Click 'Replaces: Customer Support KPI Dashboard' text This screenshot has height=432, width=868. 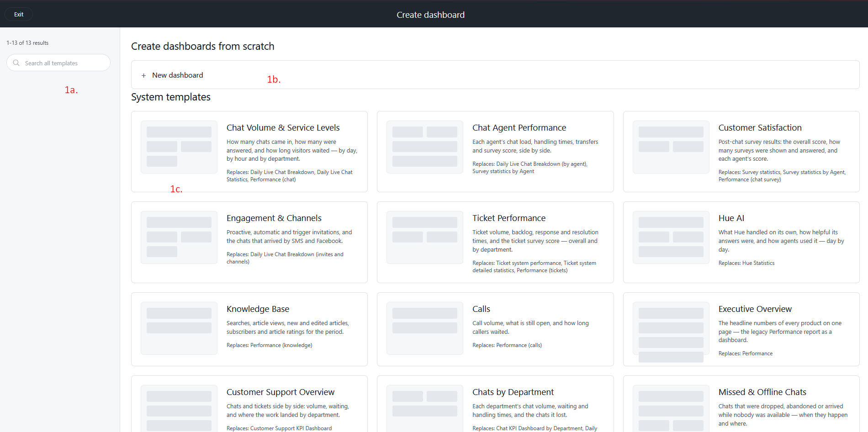coord(279,428)
